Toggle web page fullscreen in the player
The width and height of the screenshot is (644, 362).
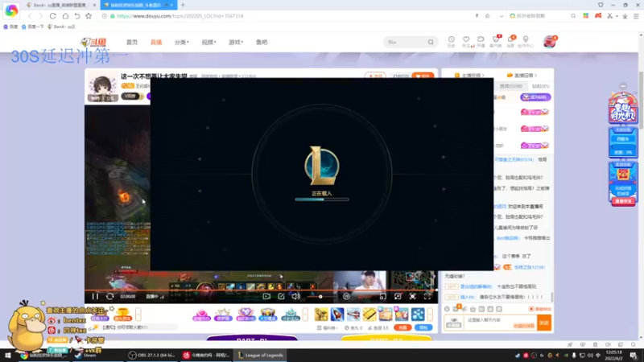tap(412, 296)
